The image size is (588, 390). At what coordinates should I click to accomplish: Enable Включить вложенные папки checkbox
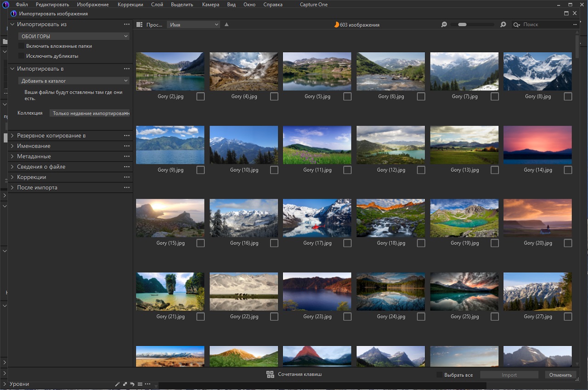click(21, 46)
